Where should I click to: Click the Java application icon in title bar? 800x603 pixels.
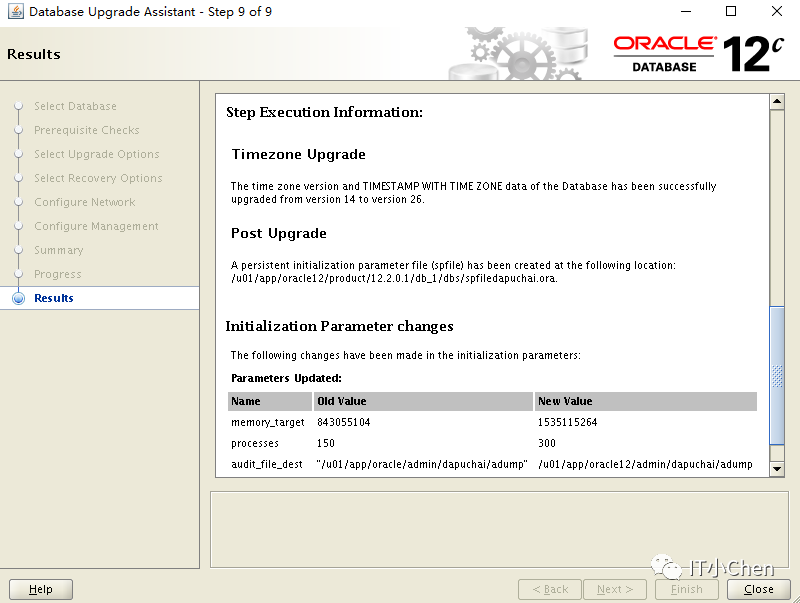[15, 11]
